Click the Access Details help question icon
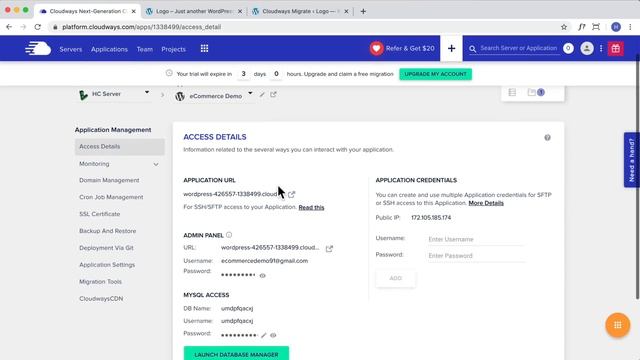Image resolution: width=640 pixels, height=360 pixels. [547, 138]
